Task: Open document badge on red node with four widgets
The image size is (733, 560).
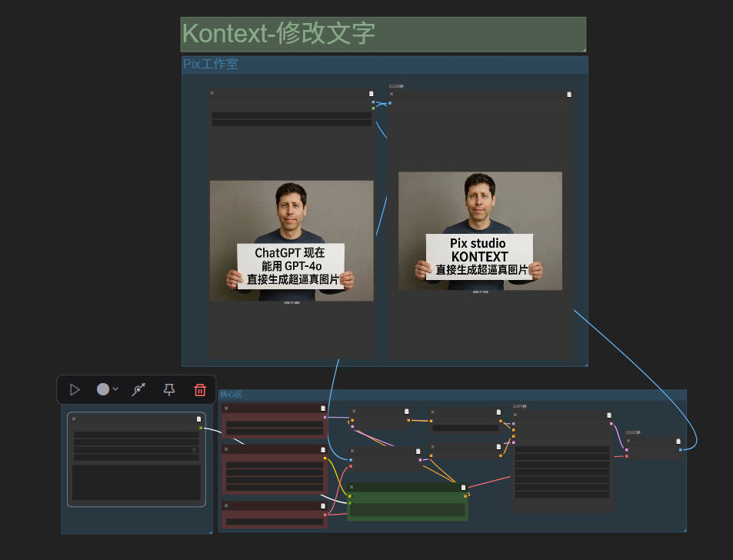Action: click(322, 450)
